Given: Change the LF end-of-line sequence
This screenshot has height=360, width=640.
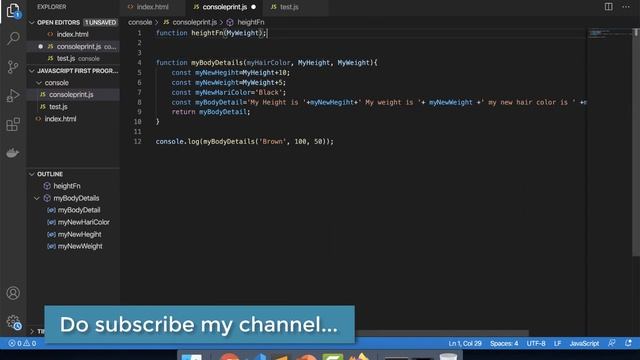Looking at the screenshot, I should [x=558, y=343].
